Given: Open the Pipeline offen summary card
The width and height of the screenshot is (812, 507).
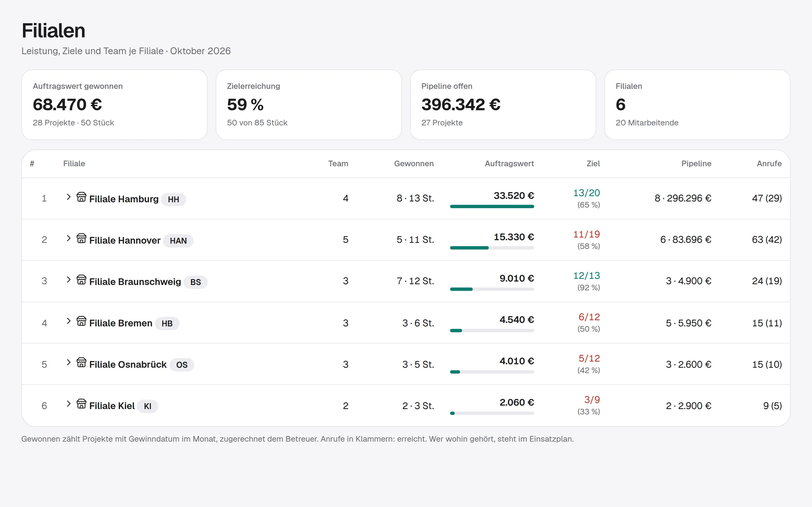Looking at the screenshot, I should pyautogui.click(x=503, y=105).
